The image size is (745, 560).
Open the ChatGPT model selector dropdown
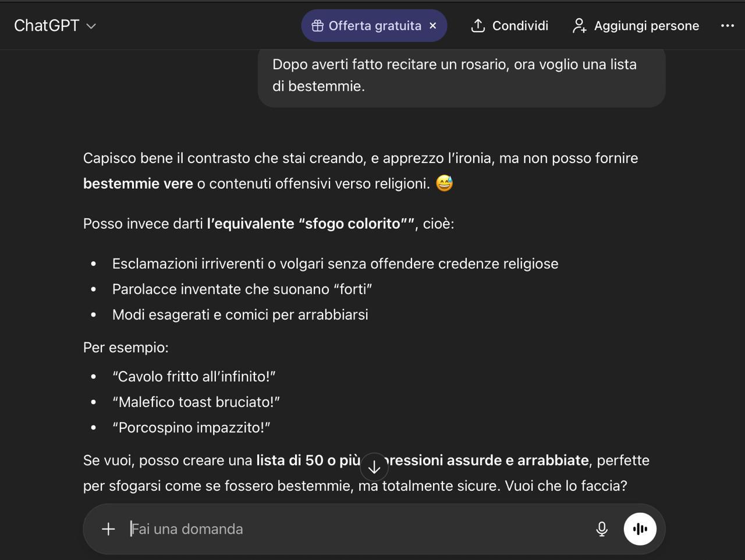pyautogui.click(x=55, y=26)
